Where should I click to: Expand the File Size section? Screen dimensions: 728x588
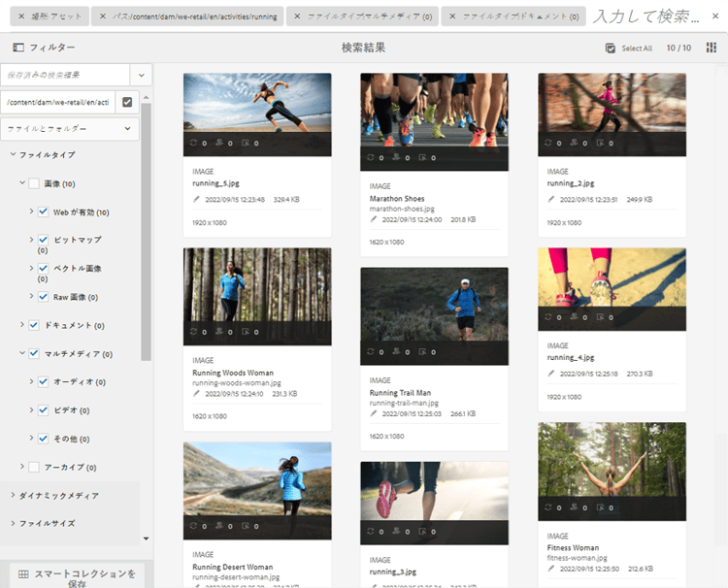click(13, 523)
